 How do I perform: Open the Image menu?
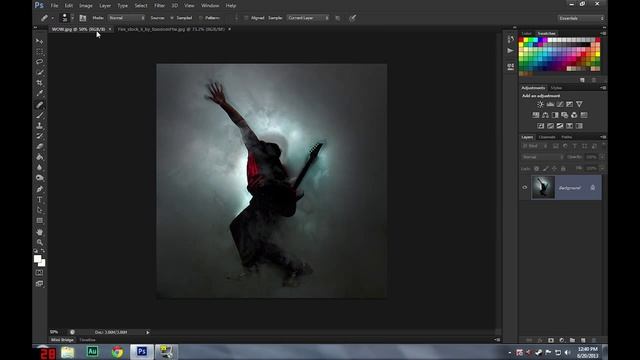(86, 6)
